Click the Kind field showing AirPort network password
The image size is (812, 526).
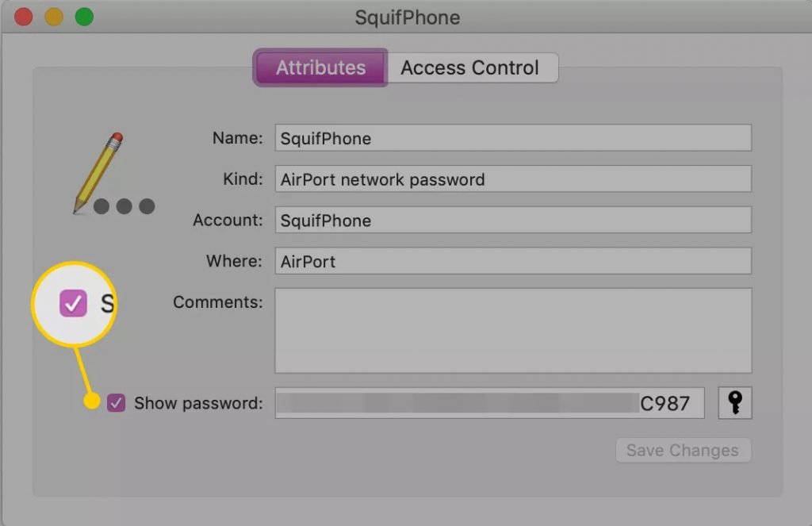pos(513,179)
